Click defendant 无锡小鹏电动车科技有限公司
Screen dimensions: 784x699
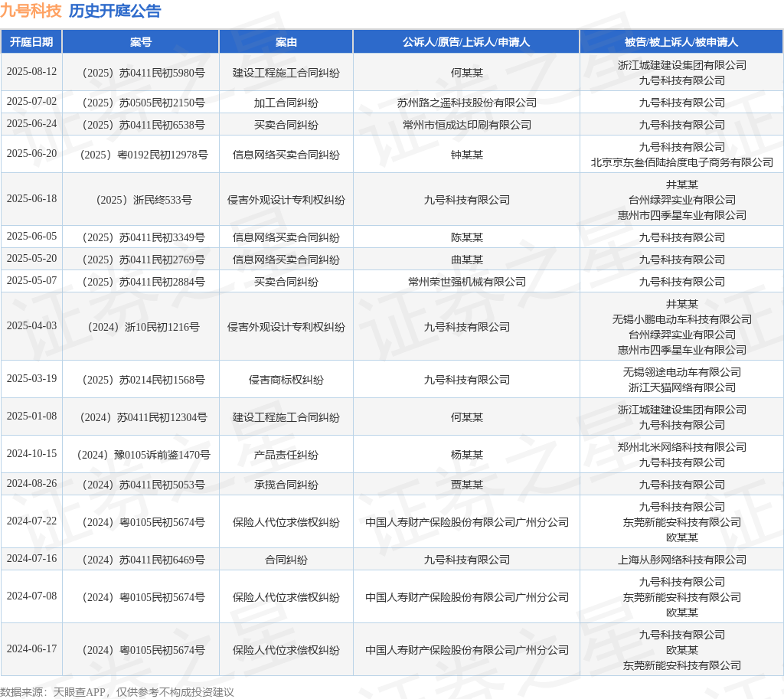click(x=682, y=319)
